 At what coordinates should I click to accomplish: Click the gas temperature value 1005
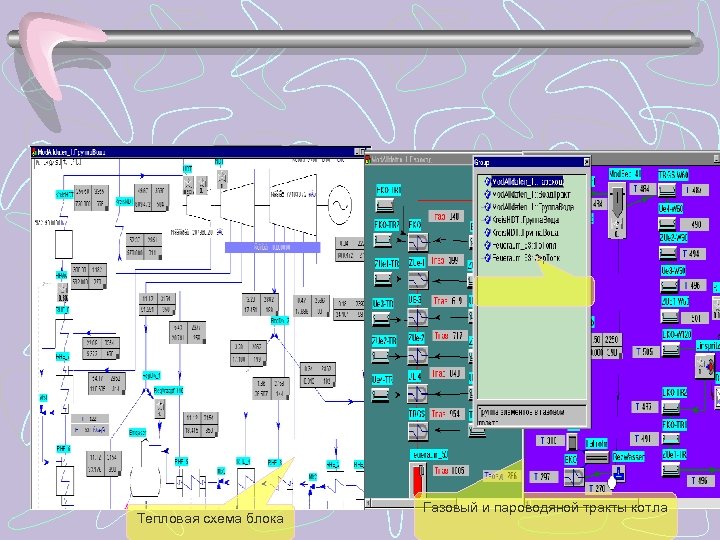point(450,471)
